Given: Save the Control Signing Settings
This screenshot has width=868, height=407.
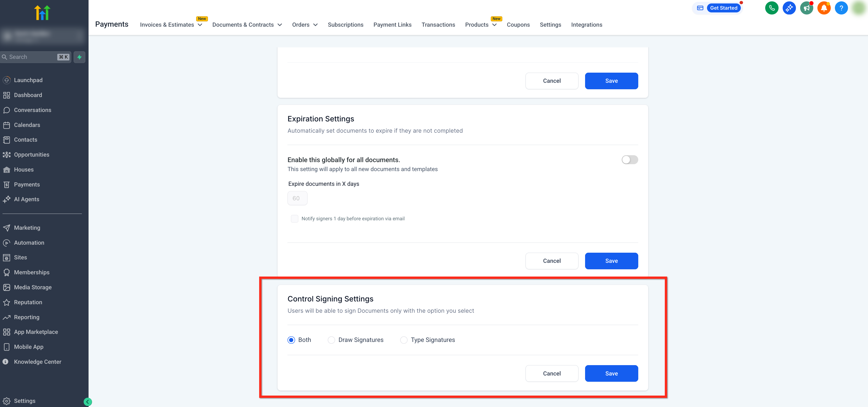Looking at the screenshot, I should click(611, 373).
